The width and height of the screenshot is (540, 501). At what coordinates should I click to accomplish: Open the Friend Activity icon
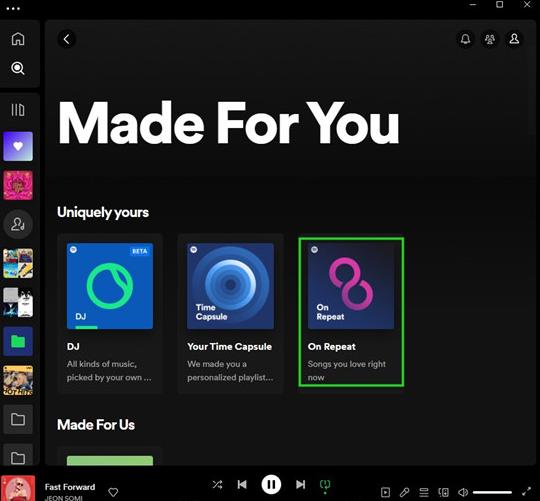click(x=490, y=39)
